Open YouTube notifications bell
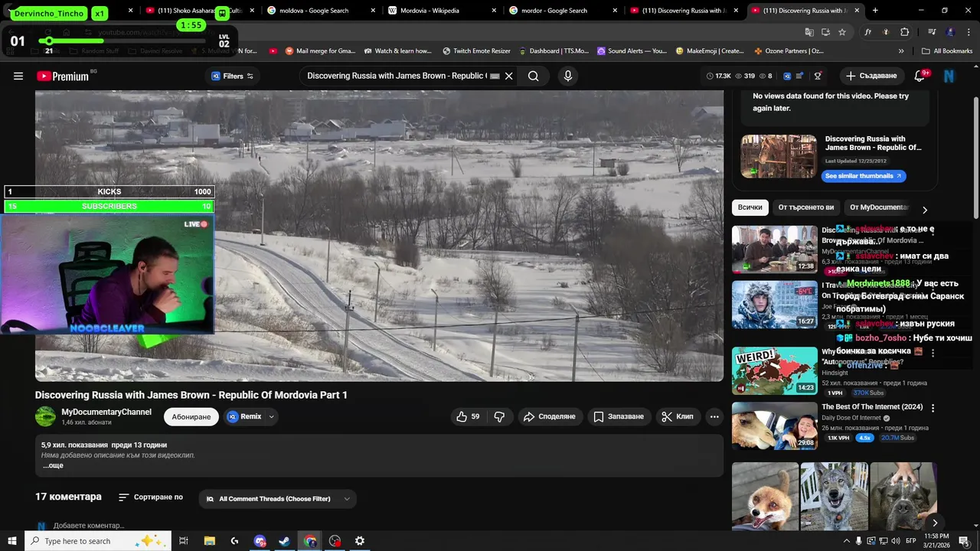The width and height of the screenshot is (980, 551). pos(920,76)
